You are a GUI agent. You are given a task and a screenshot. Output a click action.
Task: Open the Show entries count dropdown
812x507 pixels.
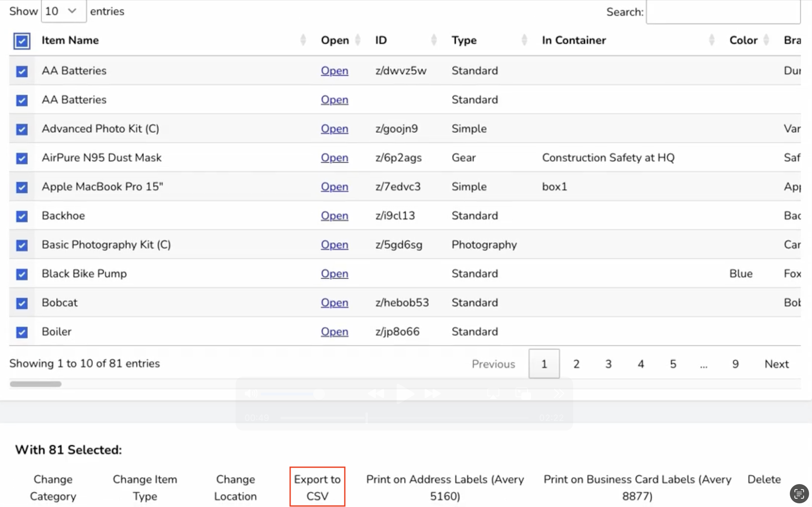pyautogui.click(x=64, y=11)
